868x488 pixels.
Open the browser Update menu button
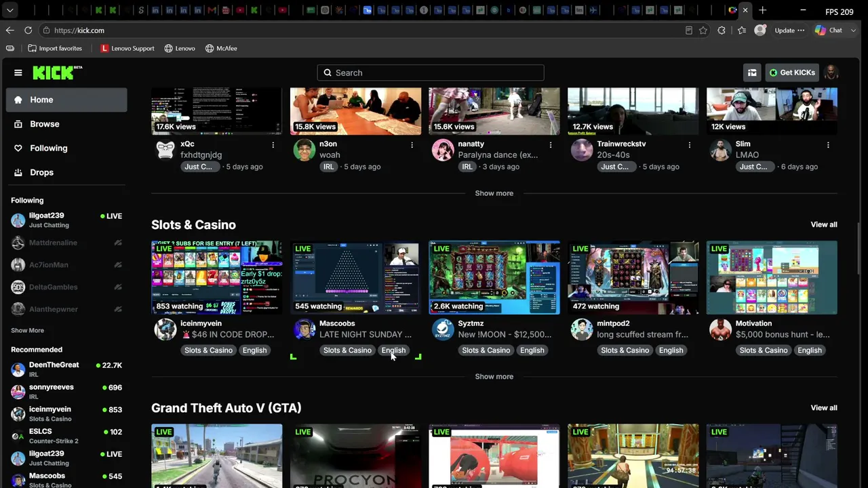coord(789,30)
